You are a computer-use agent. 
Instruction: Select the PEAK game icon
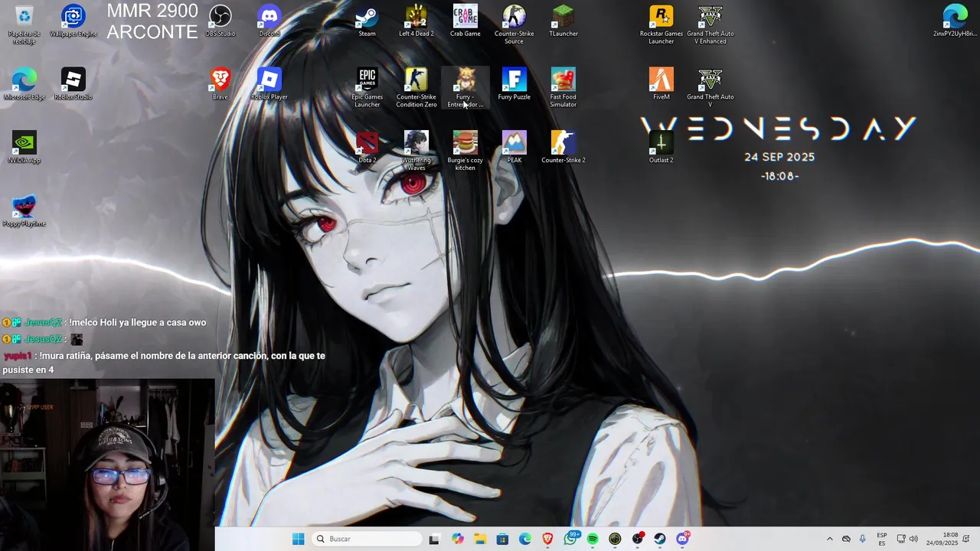tap(514, 148)
